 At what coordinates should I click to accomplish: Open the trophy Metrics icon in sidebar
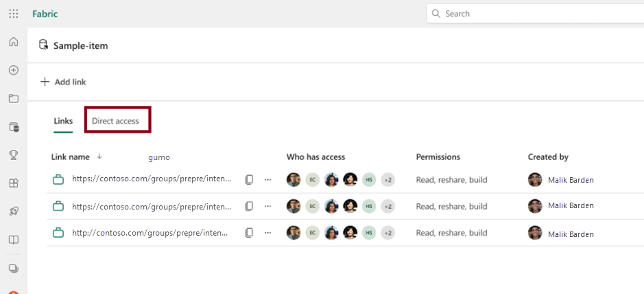[x=13, y=155]
